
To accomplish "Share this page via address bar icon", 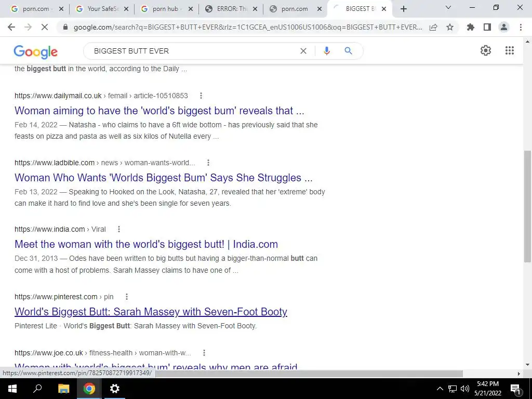I will [433, 28].
